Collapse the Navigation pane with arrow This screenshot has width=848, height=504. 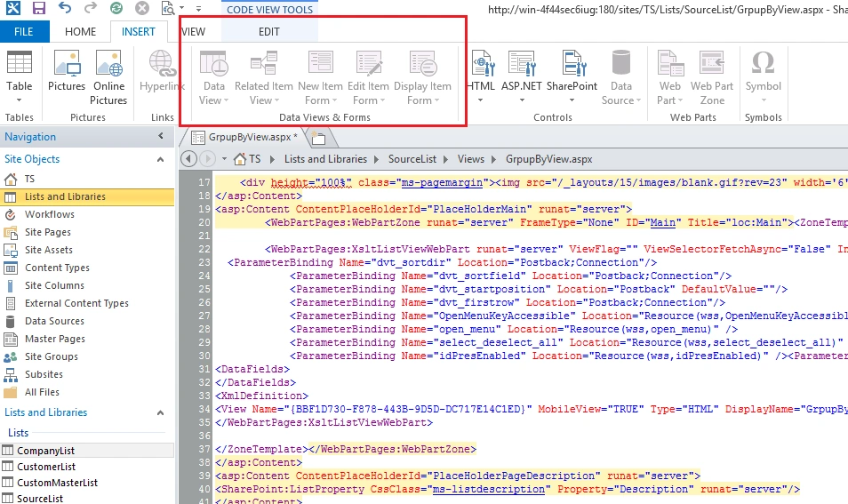pos(161,136)
